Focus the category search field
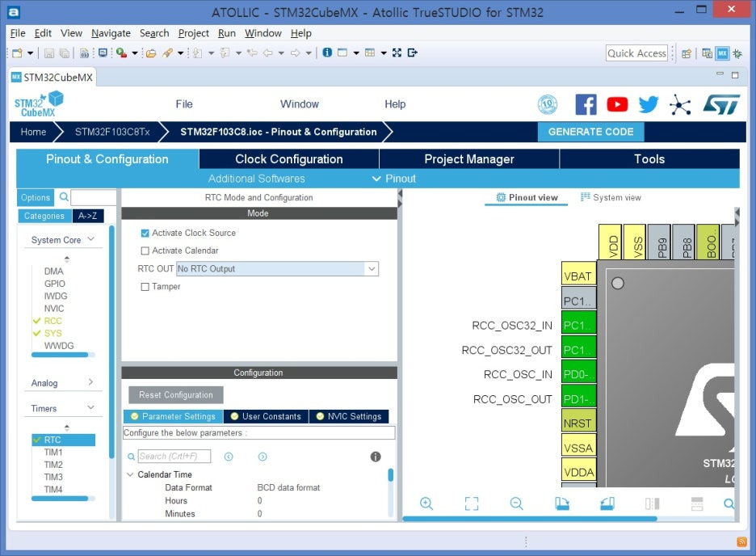Image resolution: width=756 pixels, height=556 pixels. pos(94,197)
